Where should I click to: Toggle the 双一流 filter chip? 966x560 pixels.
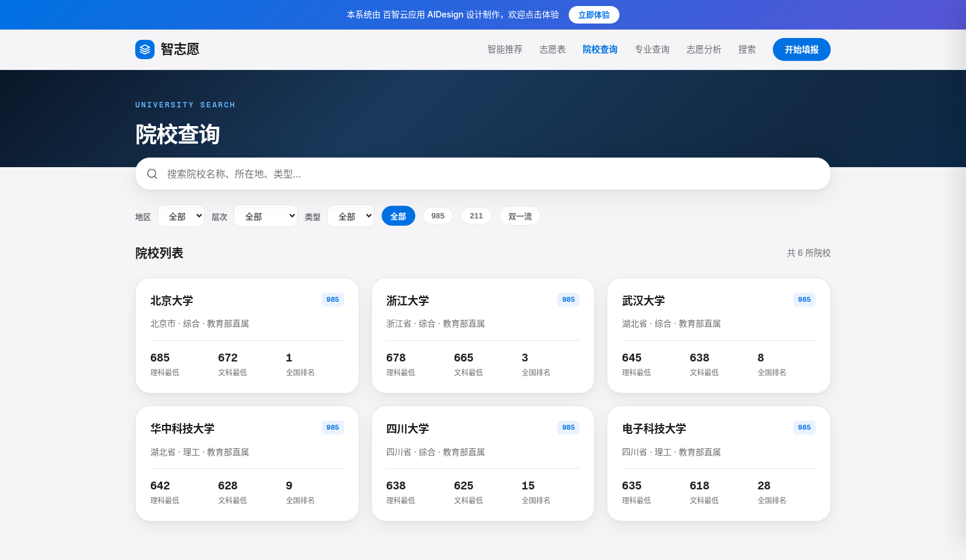[x=520, y=216]
